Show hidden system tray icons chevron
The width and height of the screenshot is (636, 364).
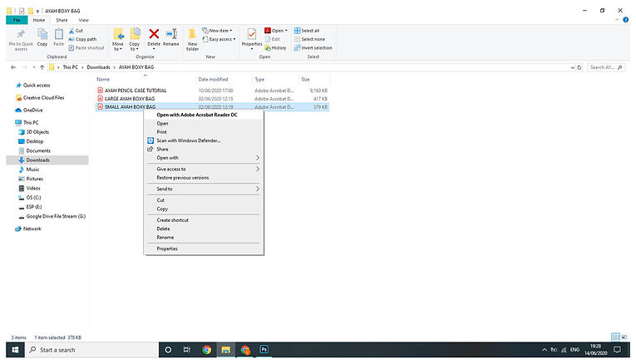(545, 350)
